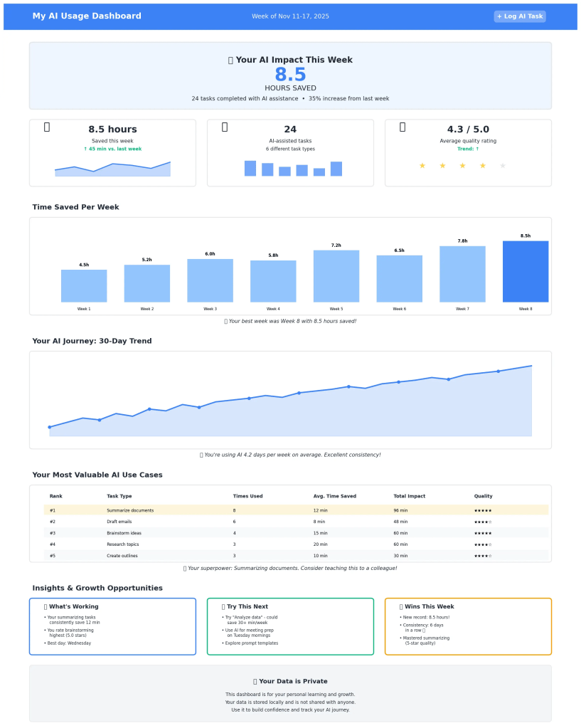Screen dimensions: 581x728
Task: Click the five-star rating for Summarize documents
Action: pyautogui.click(x=483, y=510)
